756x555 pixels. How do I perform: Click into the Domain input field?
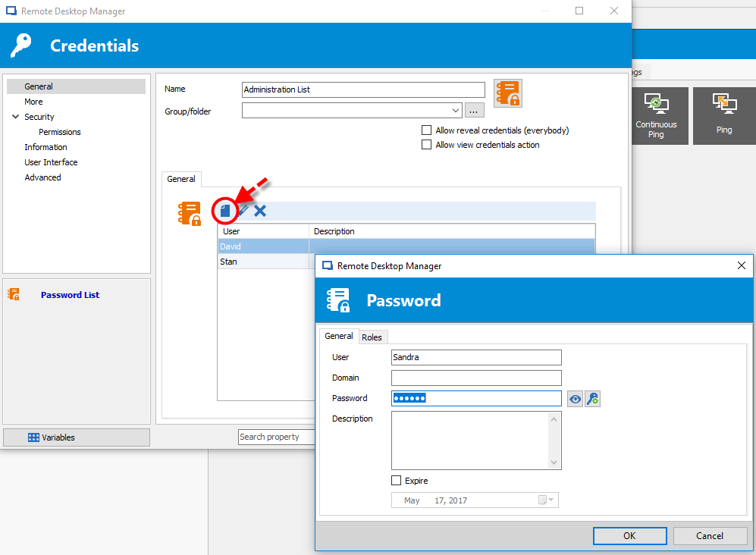coord(476,378)
